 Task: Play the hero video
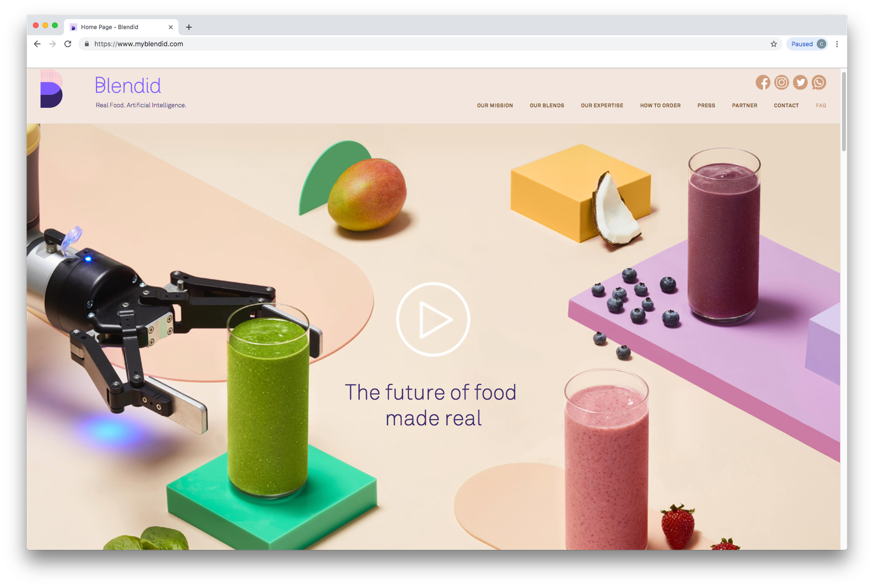point(433,319)
